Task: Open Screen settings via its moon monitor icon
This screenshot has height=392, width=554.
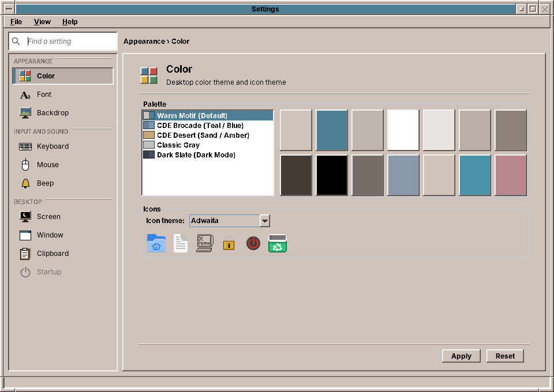Action: (25, 217)
